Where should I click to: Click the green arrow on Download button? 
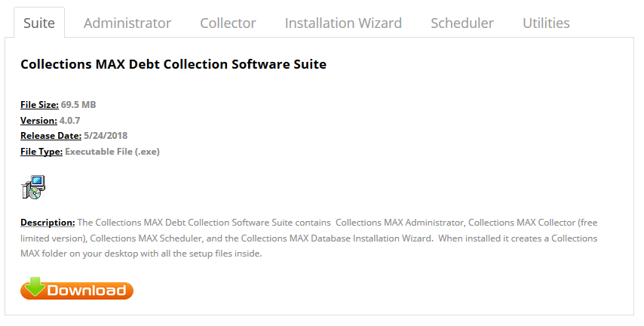(x=35, y=286)
